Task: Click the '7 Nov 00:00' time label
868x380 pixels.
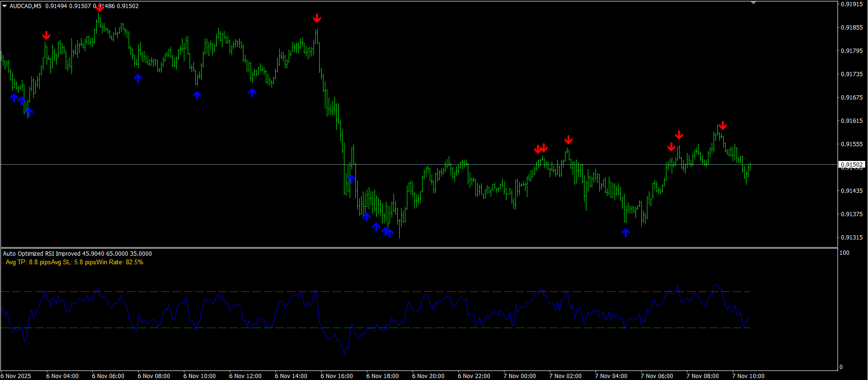Action: (x=520, y=376)
